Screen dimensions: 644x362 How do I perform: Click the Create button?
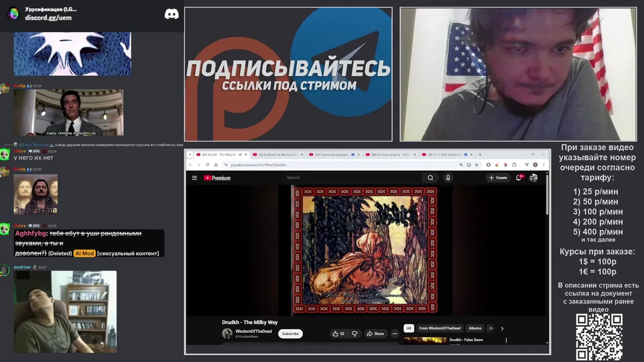(498, 177)
